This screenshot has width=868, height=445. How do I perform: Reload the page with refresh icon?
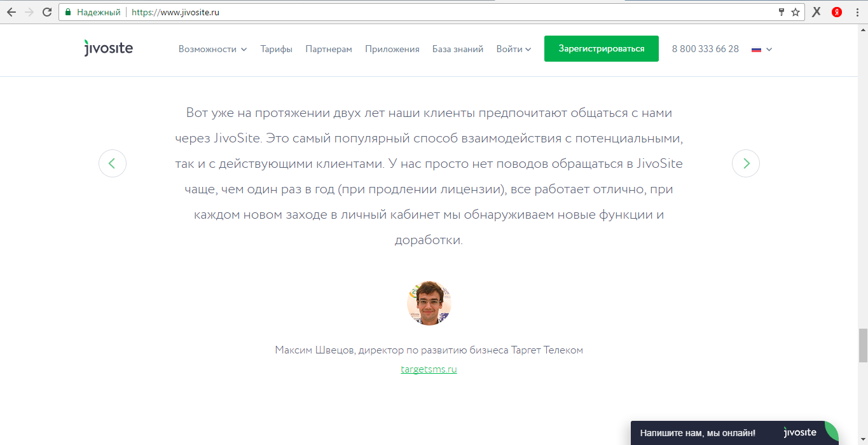click(x=47, y=12)
